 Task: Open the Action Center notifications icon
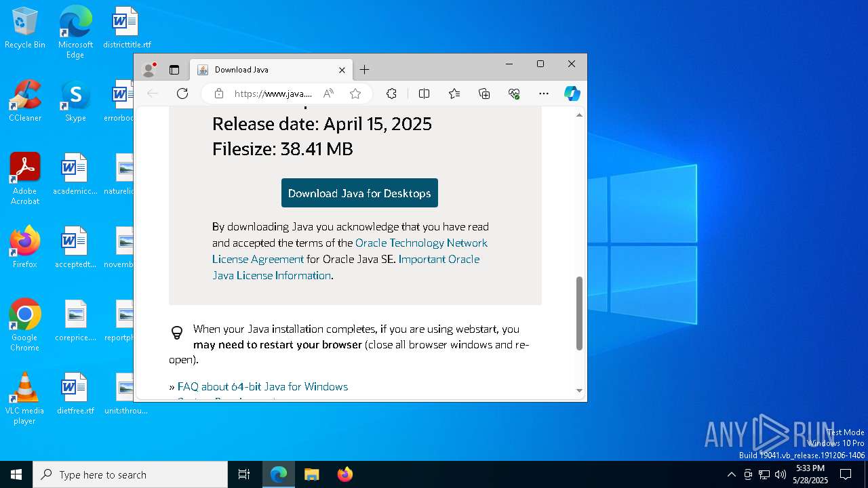(846, 474)
